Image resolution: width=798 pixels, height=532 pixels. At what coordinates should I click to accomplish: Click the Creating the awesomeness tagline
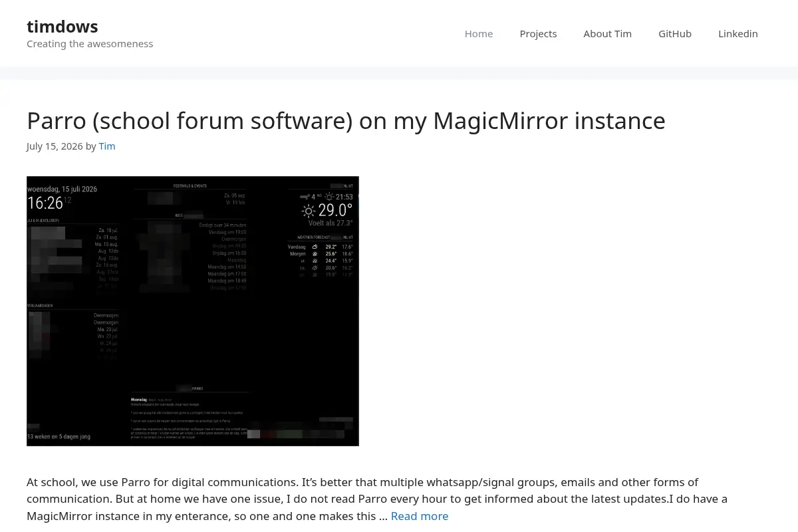pos(90,44)
